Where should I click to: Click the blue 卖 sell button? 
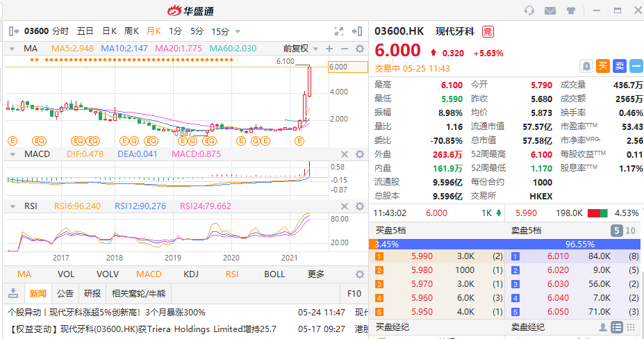point(620,66)
